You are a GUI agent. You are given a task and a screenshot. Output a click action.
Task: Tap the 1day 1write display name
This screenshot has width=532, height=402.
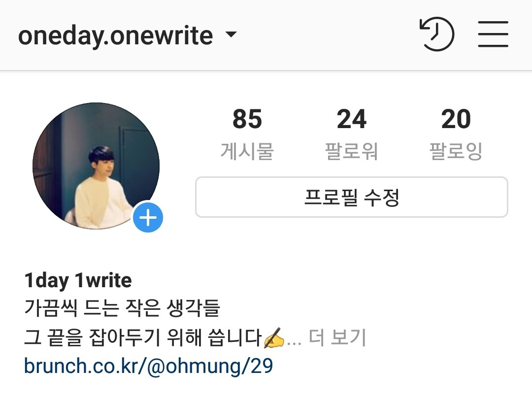coord(78,281)
